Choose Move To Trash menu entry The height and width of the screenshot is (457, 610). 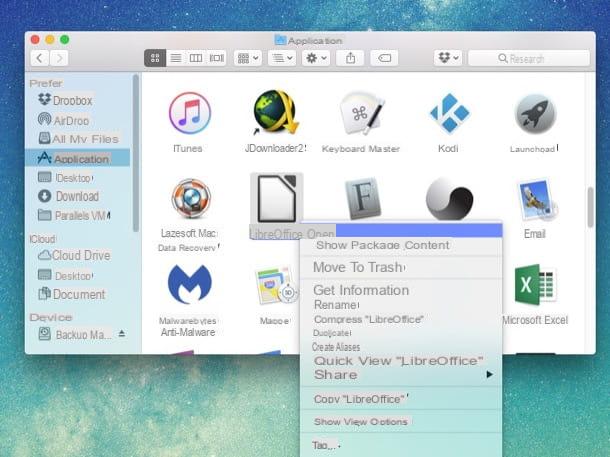click(x=401, y=268)
